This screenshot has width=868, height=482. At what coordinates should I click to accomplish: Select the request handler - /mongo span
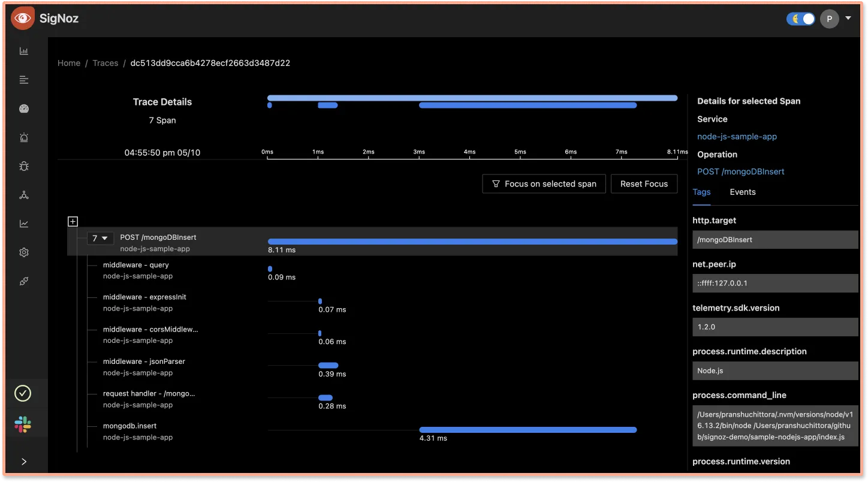pyautogui.click(x=149, y=399)
